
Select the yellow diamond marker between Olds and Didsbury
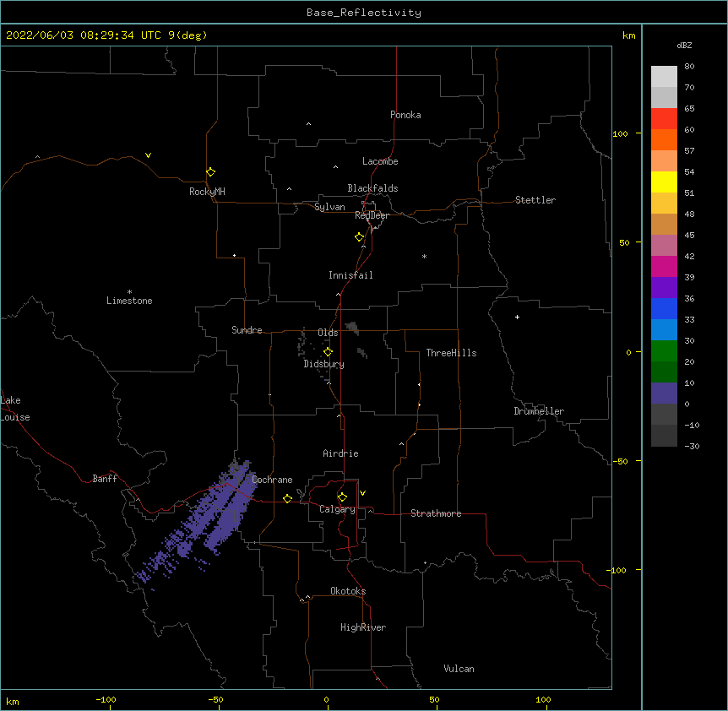click(x=328, y=352)
